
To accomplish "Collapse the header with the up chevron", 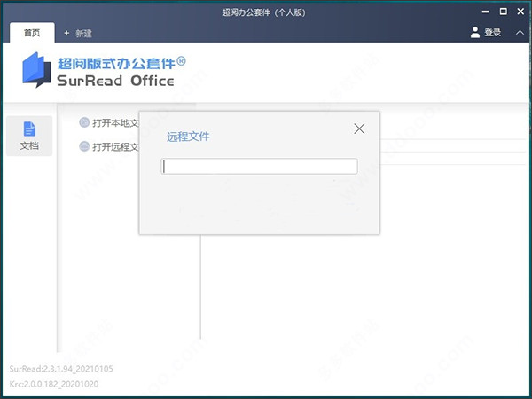I will [x=520, y=33].
